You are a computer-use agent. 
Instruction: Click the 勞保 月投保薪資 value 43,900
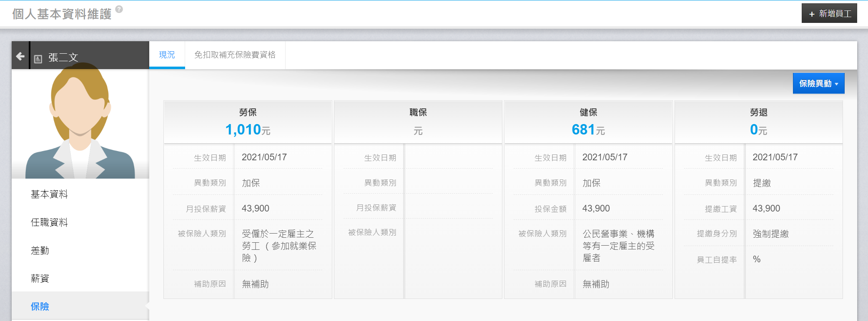pyautogui.click(x=256, y=209)
